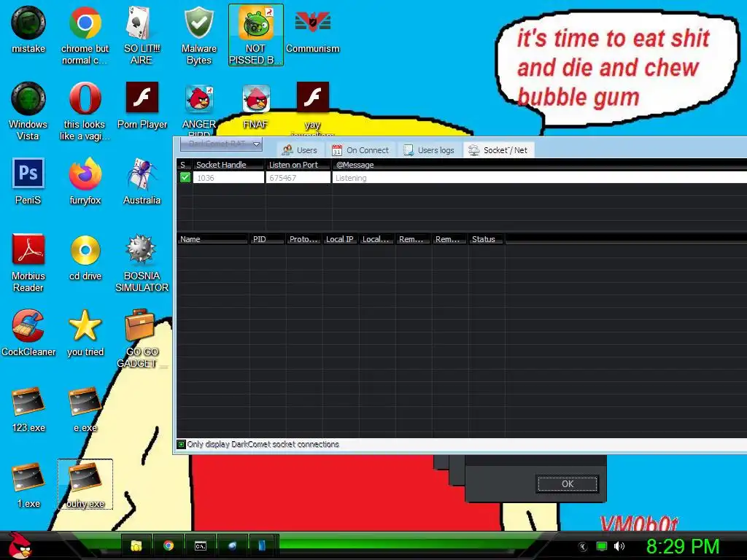Sort connections by the PID column
The image size is (747, 560).
(267, 239)
